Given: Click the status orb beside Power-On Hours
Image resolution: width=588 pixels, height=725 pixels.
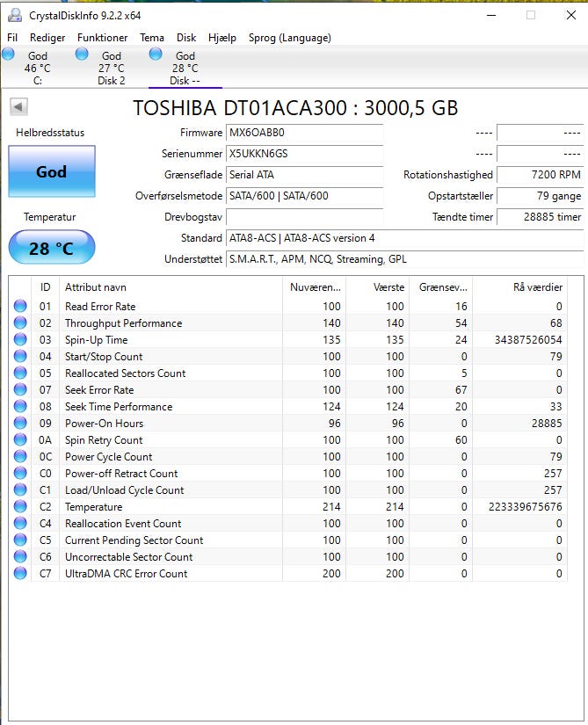Looking at the screenshot, I should point(20,424).
